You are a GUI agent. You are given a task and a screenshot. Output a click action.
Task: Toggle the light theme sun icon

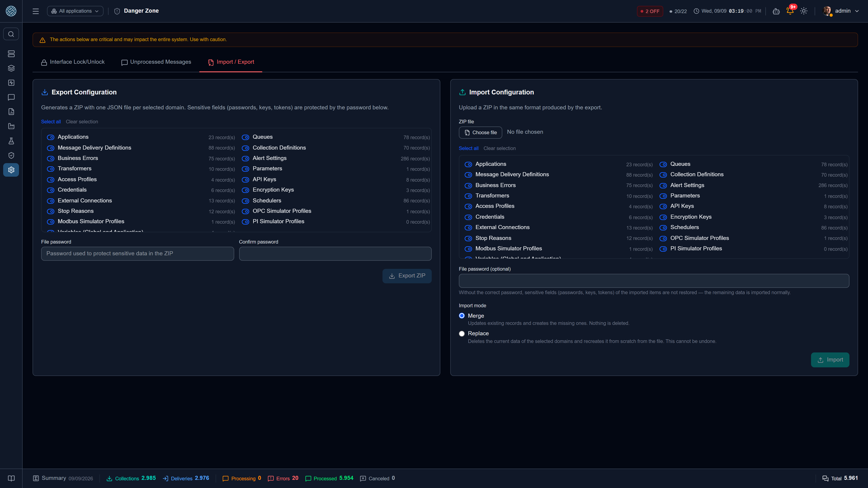tap(804, 11)
